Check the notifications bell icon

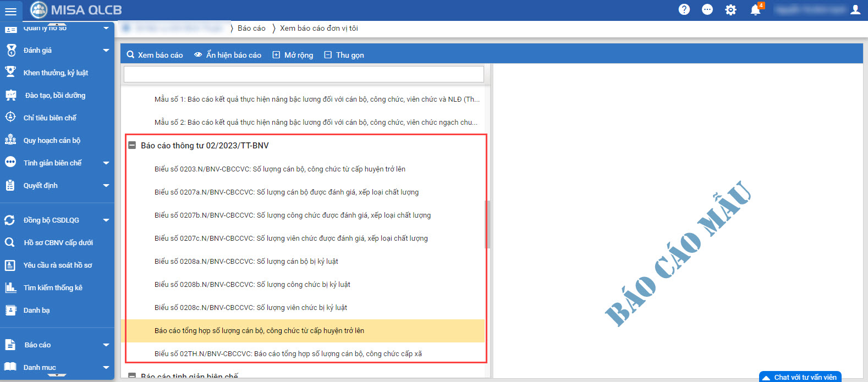(x=755, y=9)
